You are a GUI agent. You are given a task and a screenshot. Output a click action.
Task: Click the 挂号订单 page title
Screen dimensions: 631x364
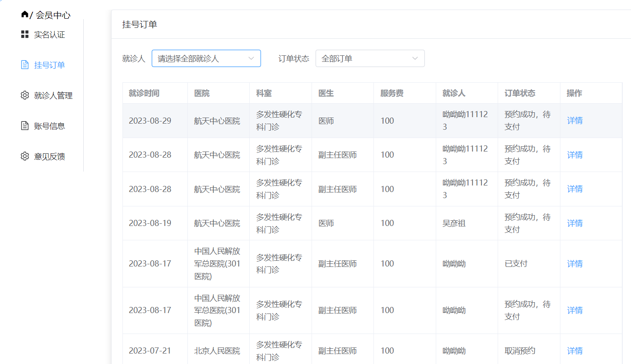pos(139,24)
